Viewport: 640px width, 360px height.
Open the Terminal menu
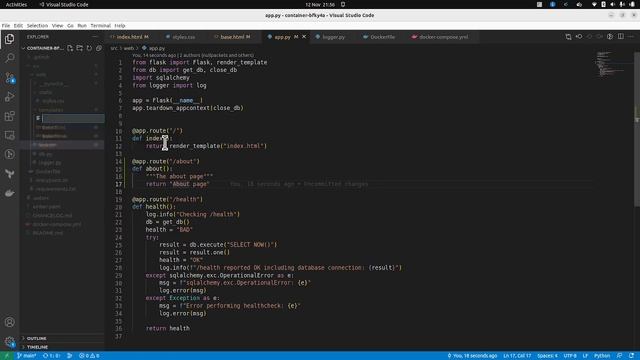(100, 25)
